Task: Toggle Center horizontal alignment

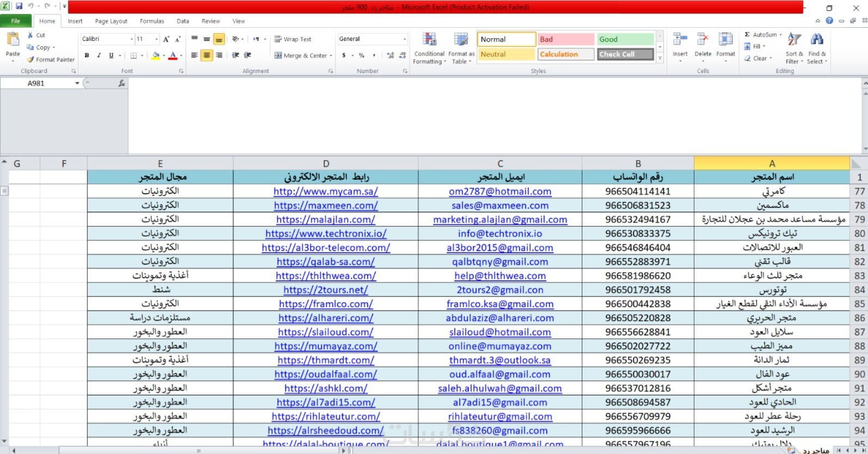Action: (x=206, y=55)
